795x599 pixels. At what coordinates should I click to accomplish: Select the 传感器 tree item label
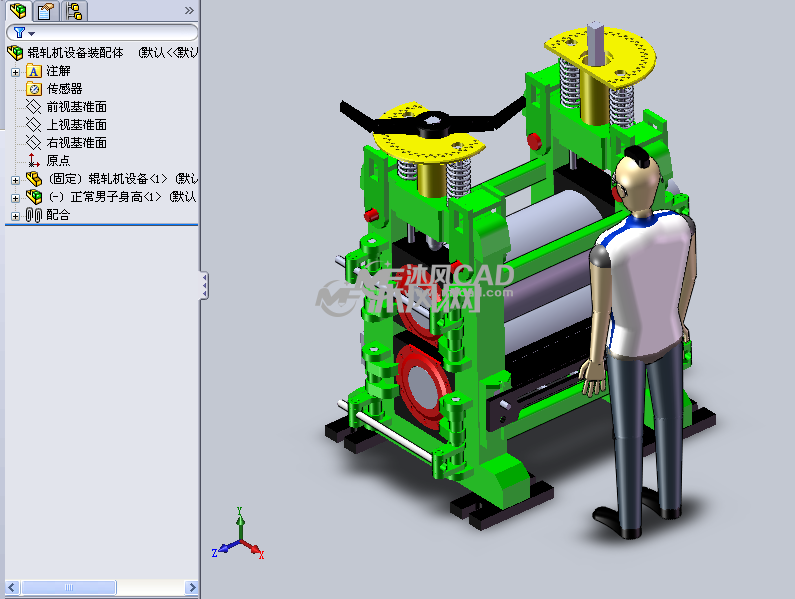click(x=64, y=89)
